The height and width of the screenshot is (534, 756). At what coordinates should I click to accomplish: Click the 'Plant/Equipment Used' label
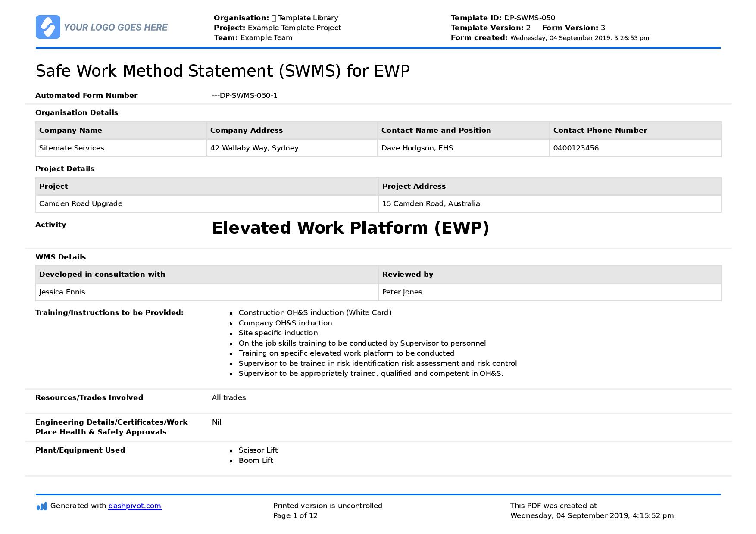click(x=80, y=450)
